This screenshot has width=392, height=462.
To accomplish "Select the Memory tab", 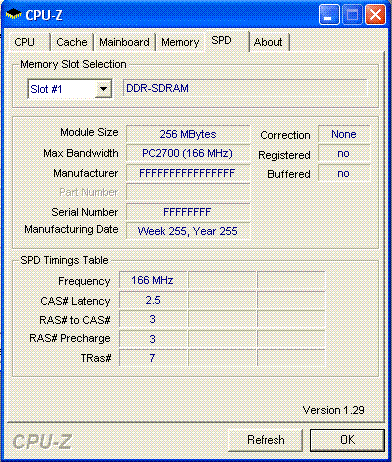I will click(180, 42).
